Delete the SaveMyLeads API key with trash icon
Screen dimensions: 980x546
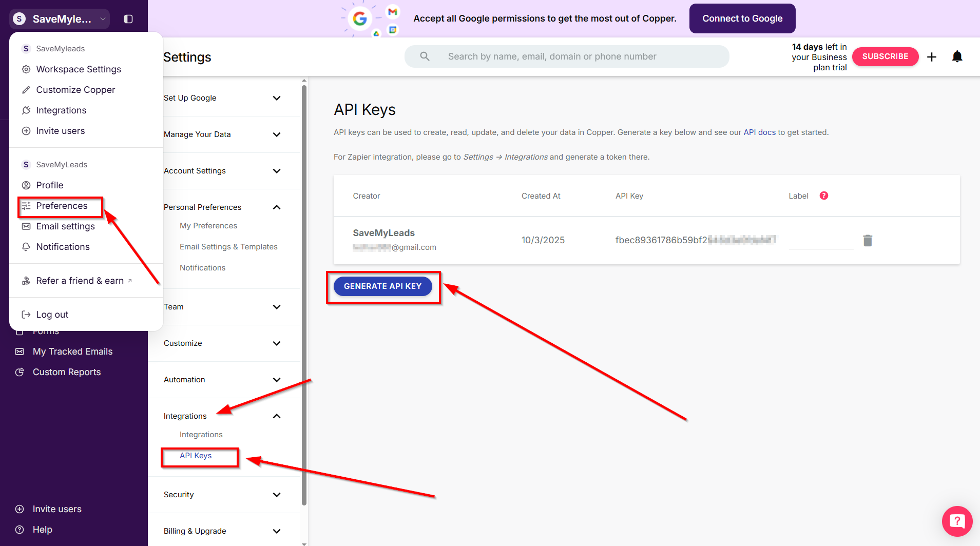coord(868,240)
